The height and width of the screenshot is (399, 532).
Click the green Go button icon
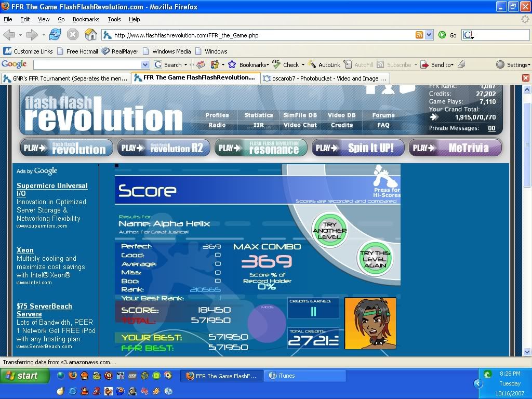click(x=442, y=35)
